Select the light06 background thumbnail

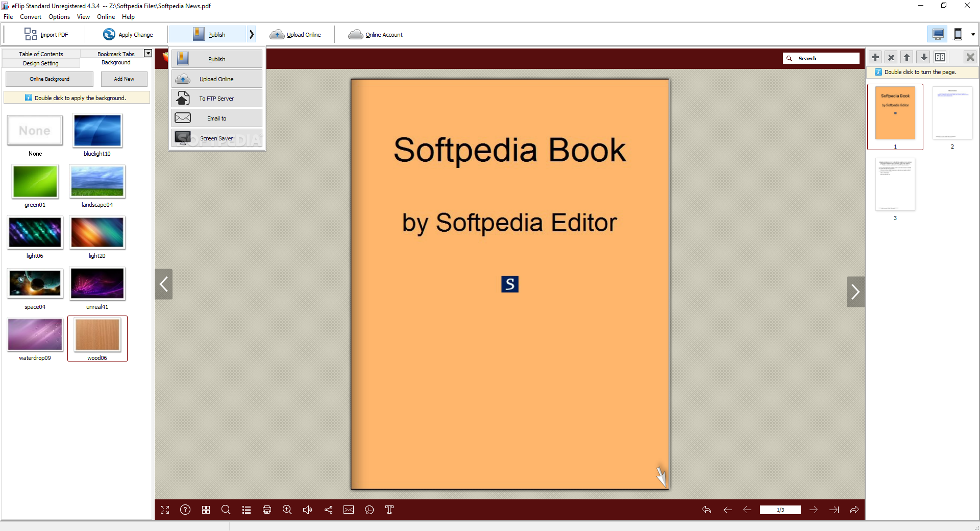(x=35, y=233)
